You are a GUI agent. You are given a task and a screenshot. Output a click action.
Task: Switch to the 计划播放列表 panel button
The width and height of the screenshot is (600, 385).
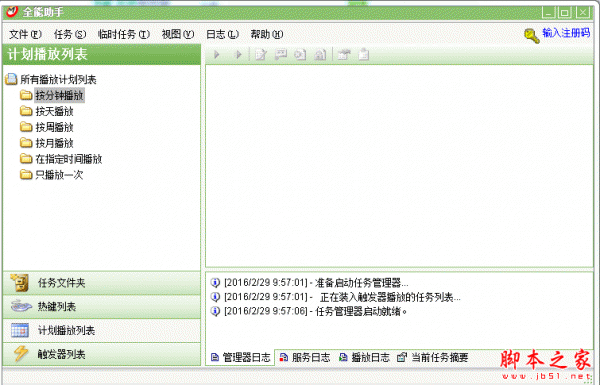point(102,331)
